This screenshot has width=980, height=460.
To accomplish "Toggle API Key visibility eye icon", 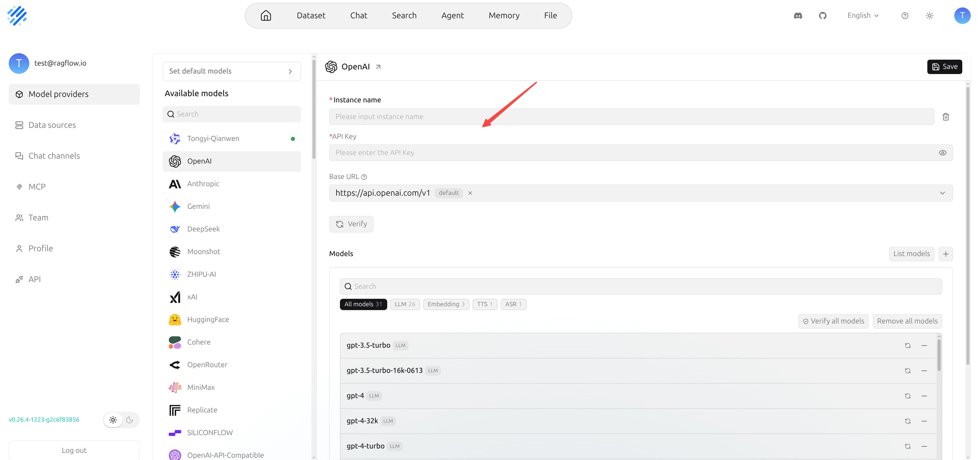I will tap(943, 153).
